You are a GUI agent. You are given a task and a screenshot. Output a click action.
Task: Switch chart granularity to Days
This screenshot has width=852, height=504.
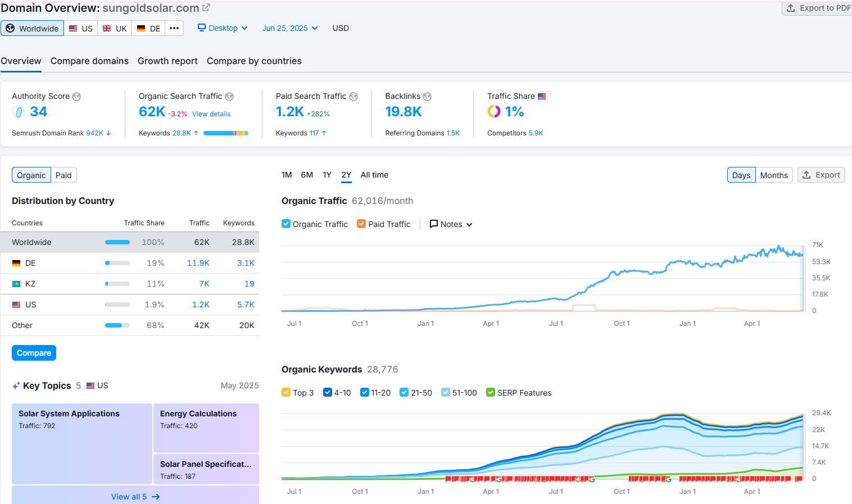pyautogui.click(x=741, y=175)
